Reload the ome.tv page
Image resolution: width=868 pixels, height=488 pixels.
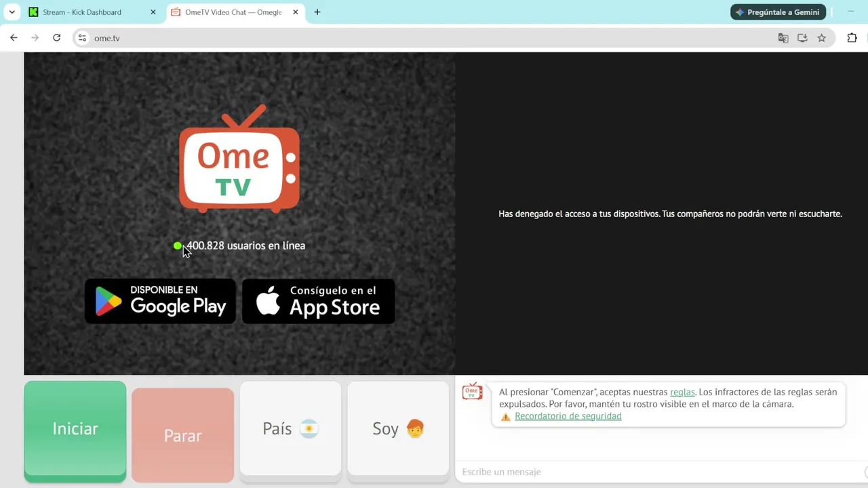[x=57, y=38]
